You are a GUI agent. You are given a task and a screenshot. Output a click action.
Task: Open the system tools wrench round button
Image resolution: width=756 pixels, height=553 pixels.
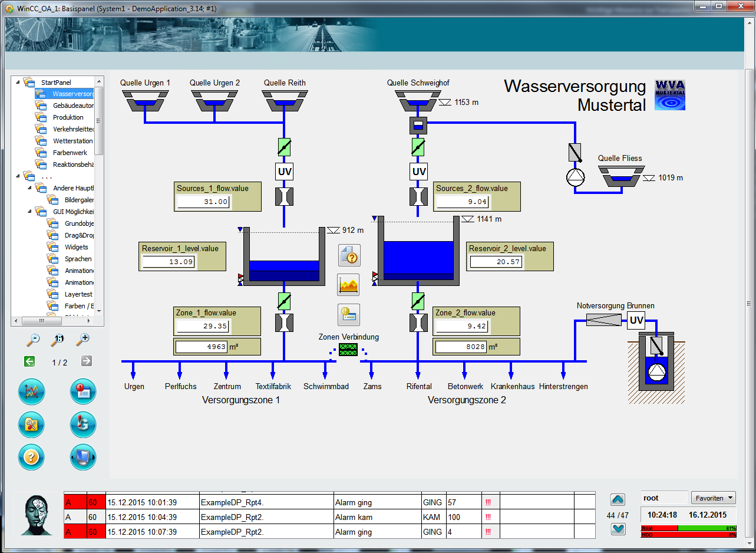point(31,424)
